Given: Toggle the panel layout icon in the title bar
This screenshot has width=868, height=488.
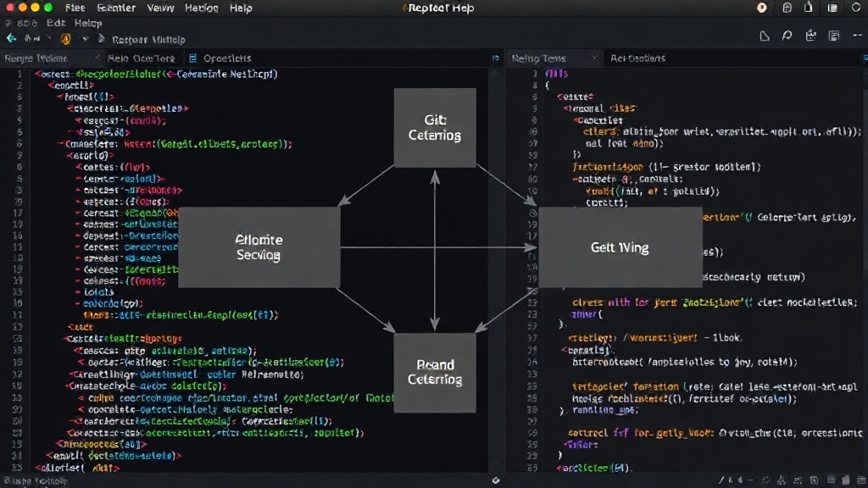Looking at the screenshot, I should pos(832,8).
